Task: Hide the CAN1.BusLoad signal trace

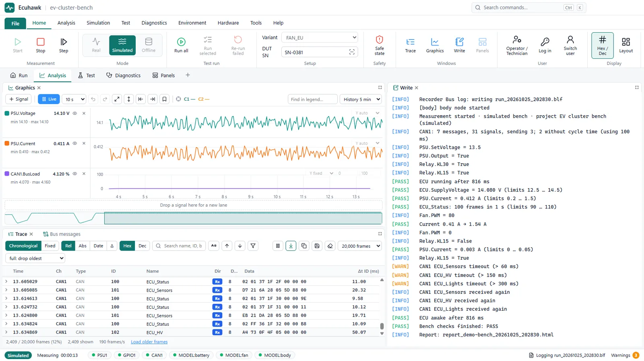Action: click(x=74, y=174)
